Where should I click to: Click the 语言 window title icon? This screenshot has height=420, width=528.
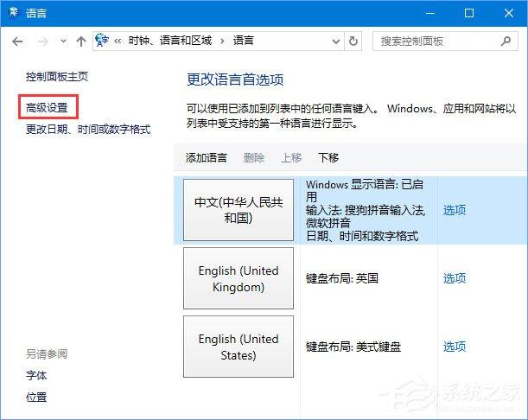point(14,13)
